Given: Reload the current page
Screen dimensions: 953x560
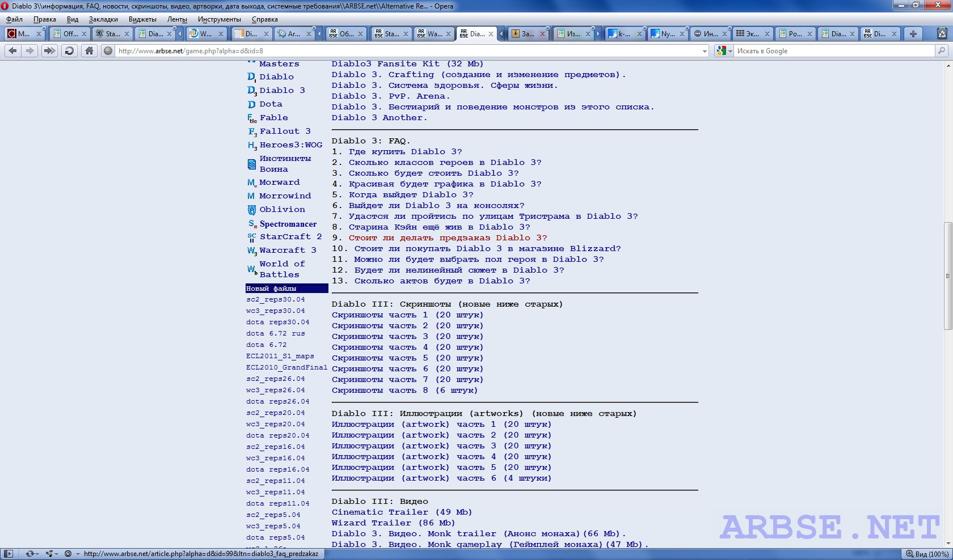Looking at the screenshot, I should pyautogui.click(x=69, y=51).
